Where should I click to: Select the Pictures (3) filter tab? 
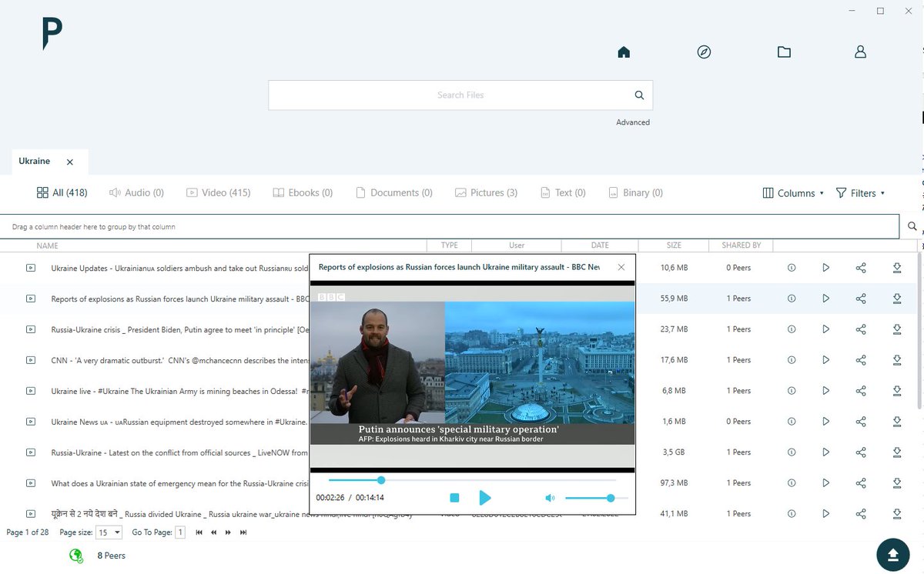click(x=486, y=193)
